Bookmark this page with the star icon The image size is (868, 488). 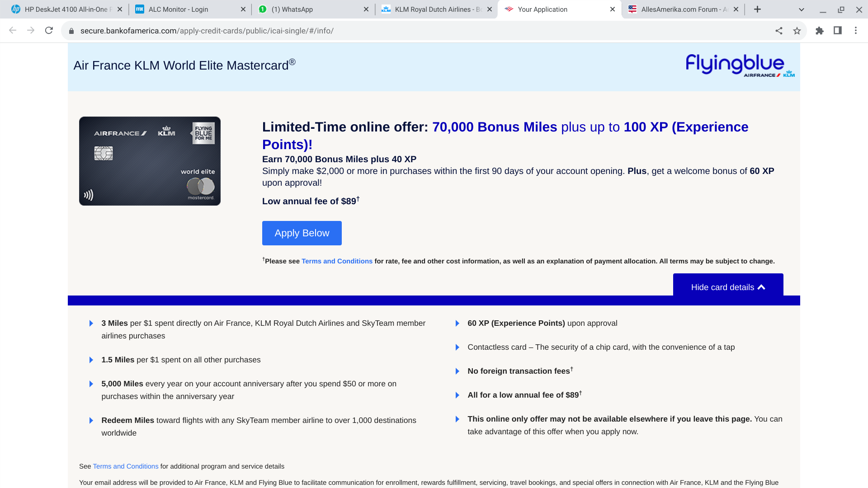click(x=797, y=31)
